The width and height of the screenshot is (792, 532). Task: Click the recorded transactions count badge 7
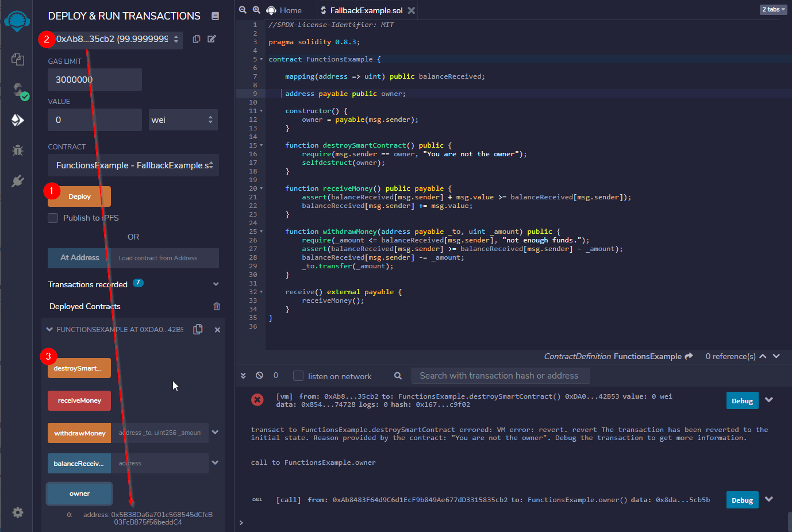pyautogui.click(x=138, y=283)
